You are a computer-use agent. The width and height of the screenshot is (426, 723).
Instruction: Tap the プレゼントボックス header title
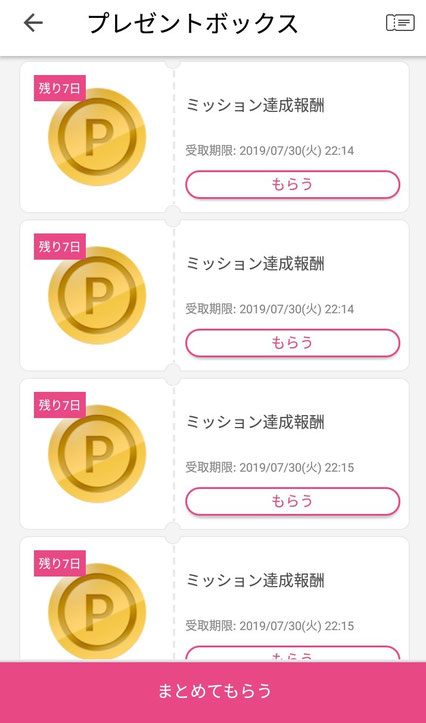pyautogui.click(x=193, y=23)
